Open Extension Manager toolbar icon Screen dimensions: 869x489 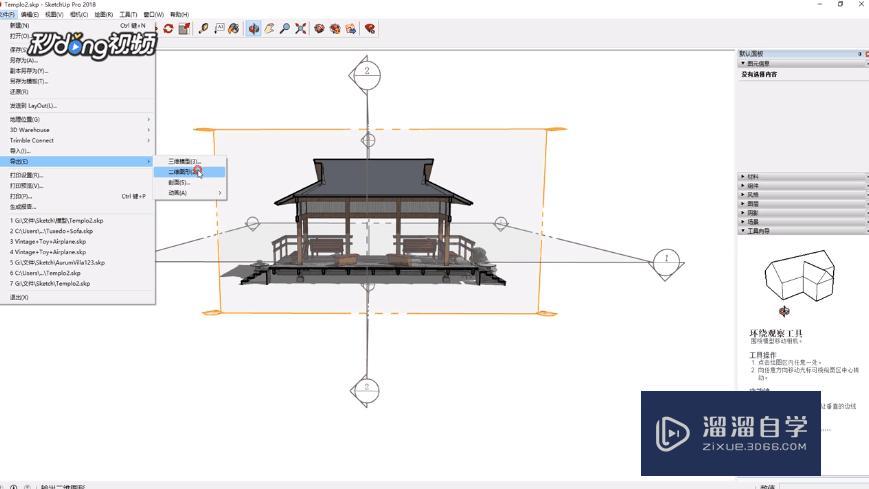[x=370, y=28]
